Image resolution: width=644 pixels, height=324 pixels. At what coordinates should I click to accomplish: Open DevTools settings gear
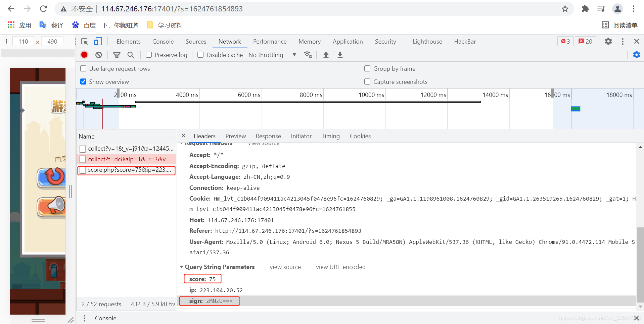click(x=609, y=41)
